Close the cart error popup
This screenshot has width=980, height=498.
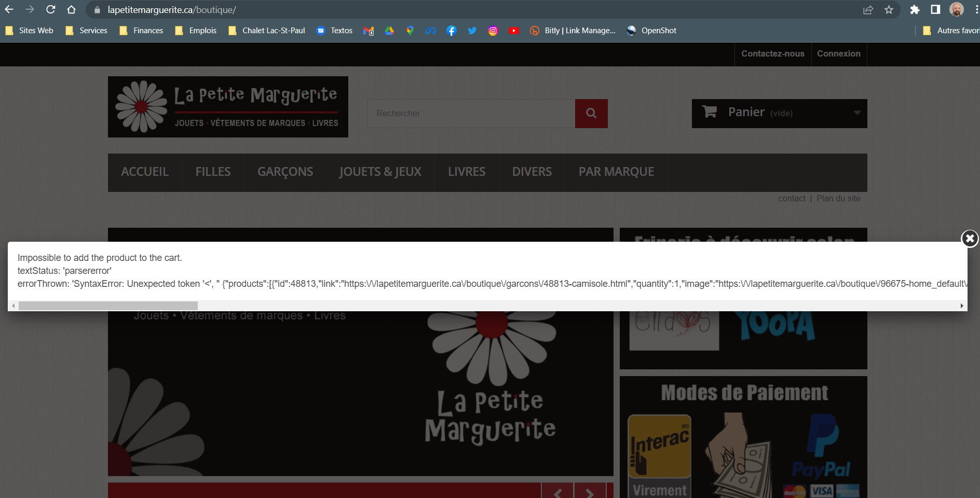tap(970, 239)
